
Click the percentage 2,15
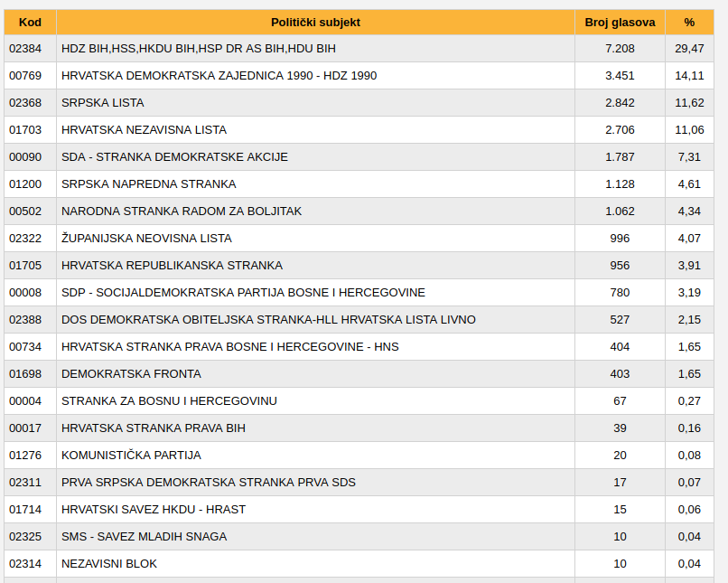(x=689, y=320)
